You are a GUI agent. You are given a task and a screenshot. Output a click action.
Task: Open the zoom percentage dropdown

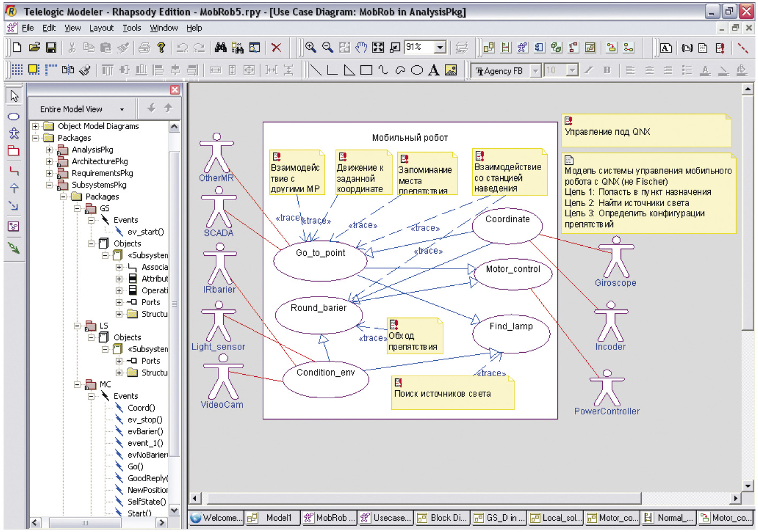440,48
